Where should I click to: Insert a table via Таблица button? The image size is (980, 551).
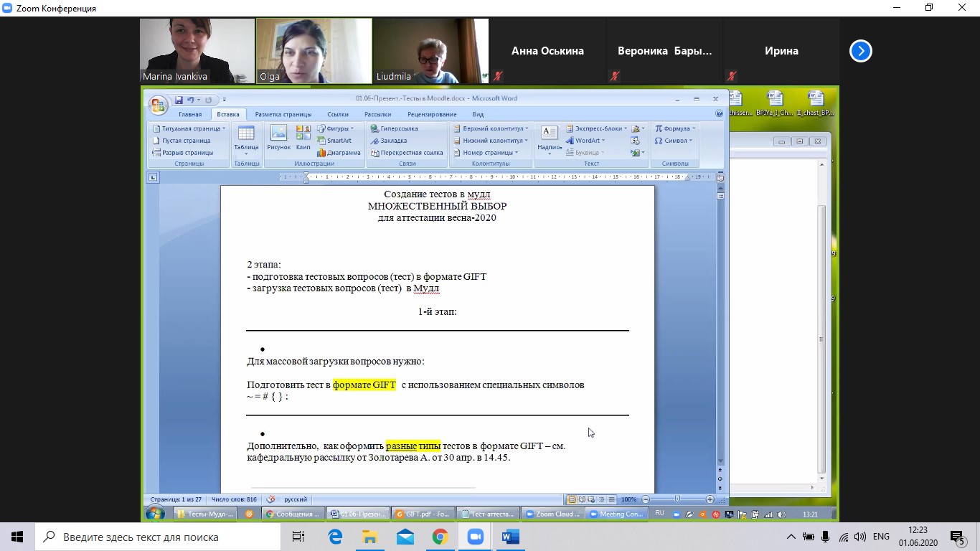click(x=246, y=141)
